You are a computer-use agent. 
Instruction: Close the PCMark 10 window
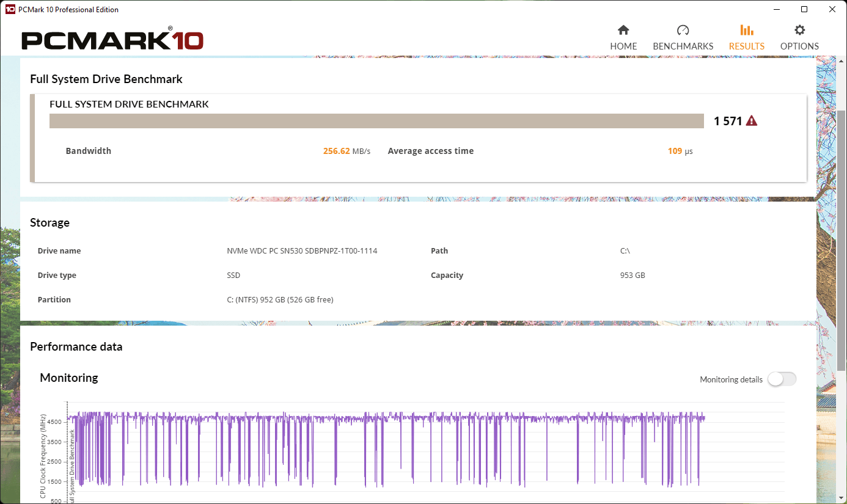click(x=832, y=9)
